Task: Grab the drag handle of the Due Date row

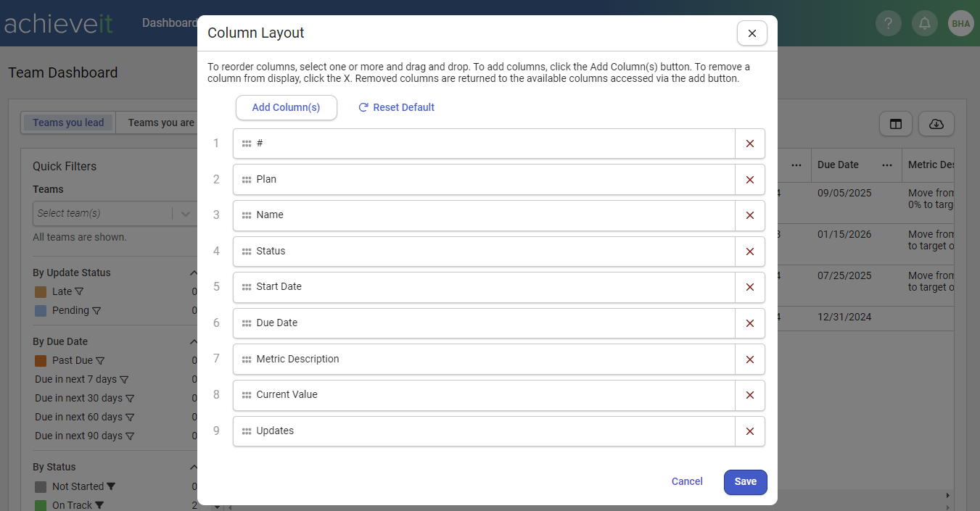Action: coord(247,323)
